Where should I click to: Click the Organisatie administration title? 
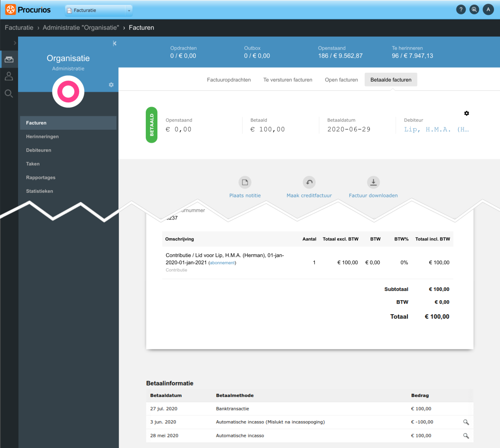click(x=68, y=58)
